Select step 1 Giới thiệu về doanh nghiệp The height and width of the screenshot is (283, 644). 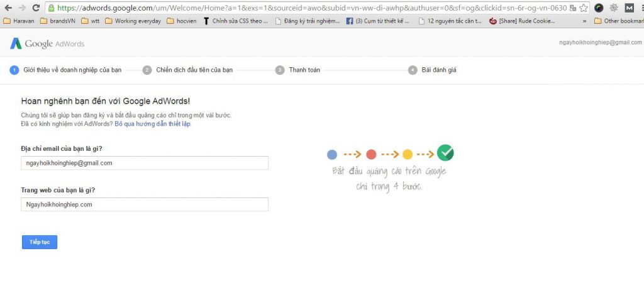tap(65, 70)
